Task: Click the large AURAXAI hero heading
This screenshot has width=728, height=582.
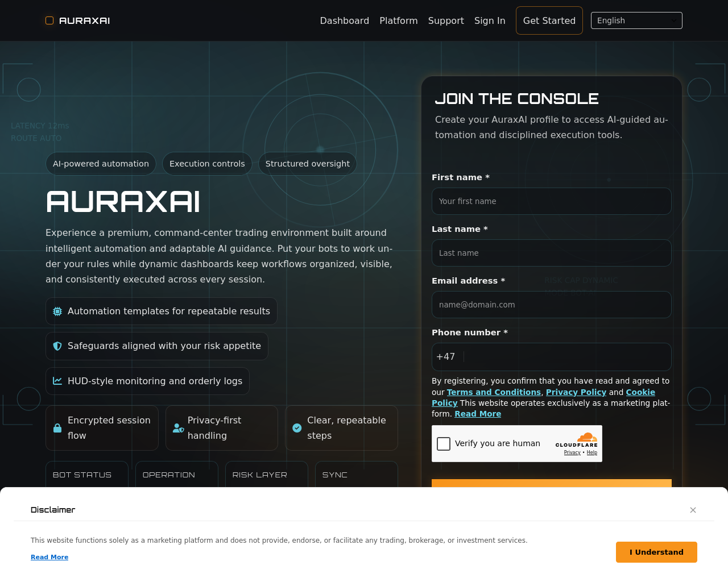Action: [123, 202]
